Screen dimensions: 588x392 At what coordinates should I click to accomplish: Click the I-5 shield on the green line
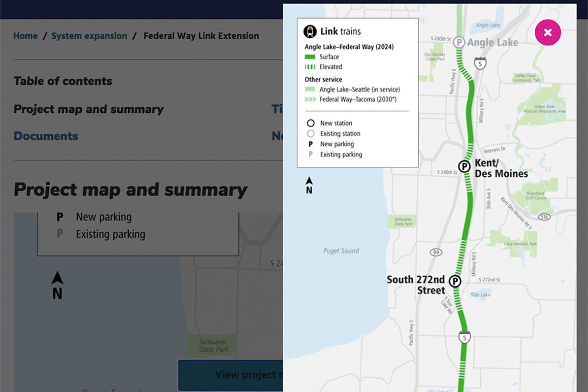(464, 337)
